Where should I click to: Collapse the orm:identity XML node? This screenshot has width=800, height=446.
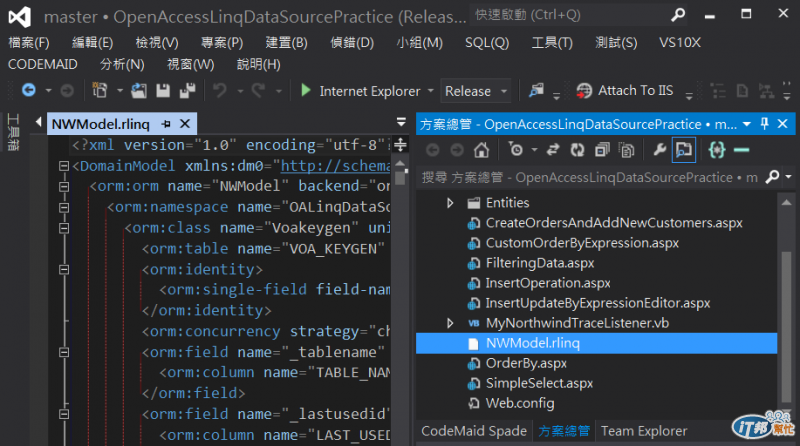[x=64, y=269]
